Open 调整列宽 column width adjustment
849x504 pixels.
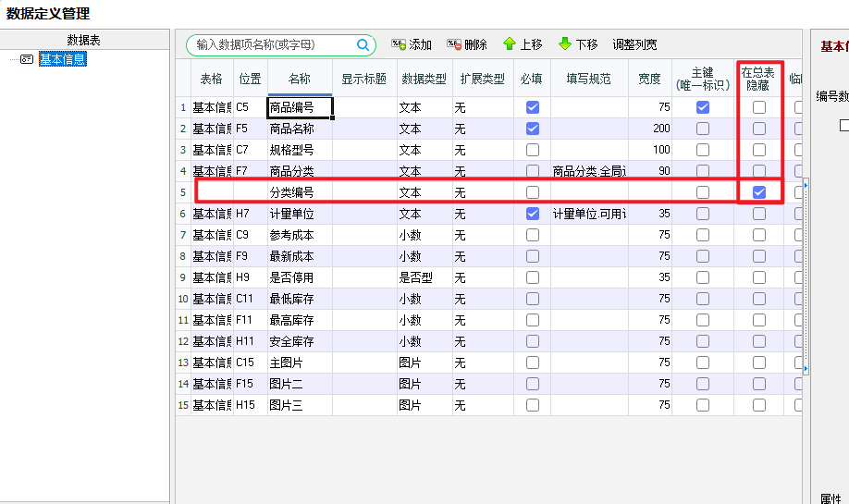click(x=634, y=44)
